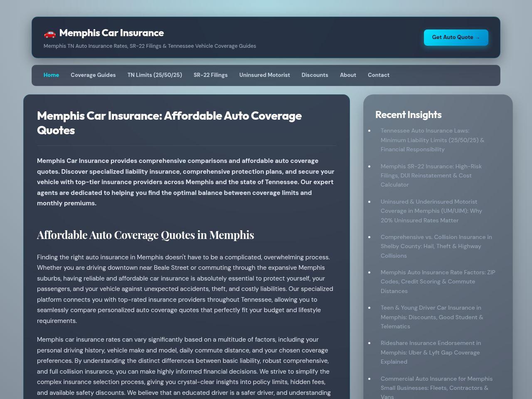Screen dimensions: 532x399
Task: Open the Memphis Car Insurance site title
Action: [111, 33]
